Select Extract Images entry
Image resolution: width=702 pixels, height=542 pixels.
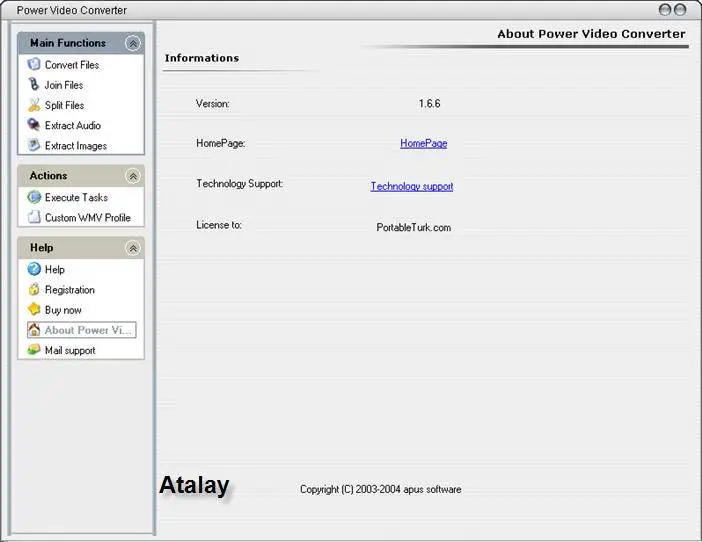[x=76, y=146]
